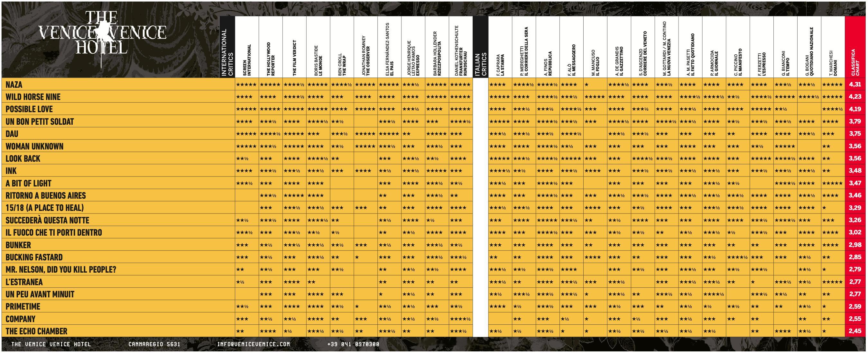The width and height of the screenshot is (868, 353).
Task: Click the film title BUNKER
Action: 18,245
